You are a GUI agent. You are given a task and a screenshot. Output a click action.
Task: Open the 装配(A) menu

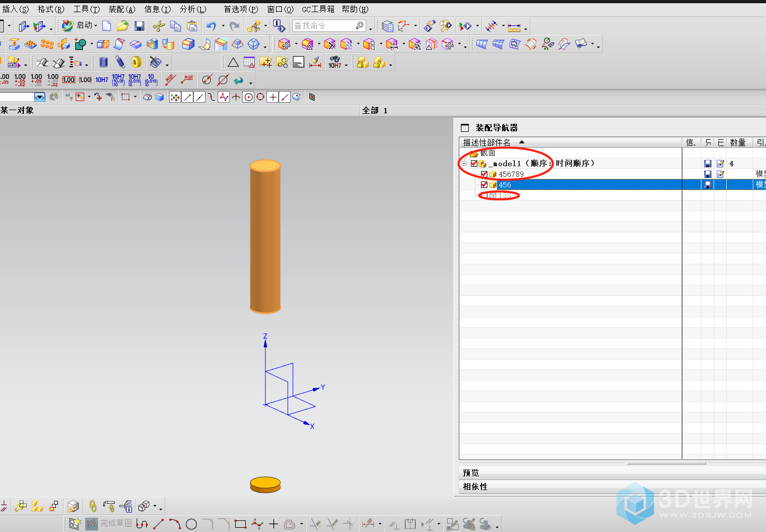pos(122,9)
